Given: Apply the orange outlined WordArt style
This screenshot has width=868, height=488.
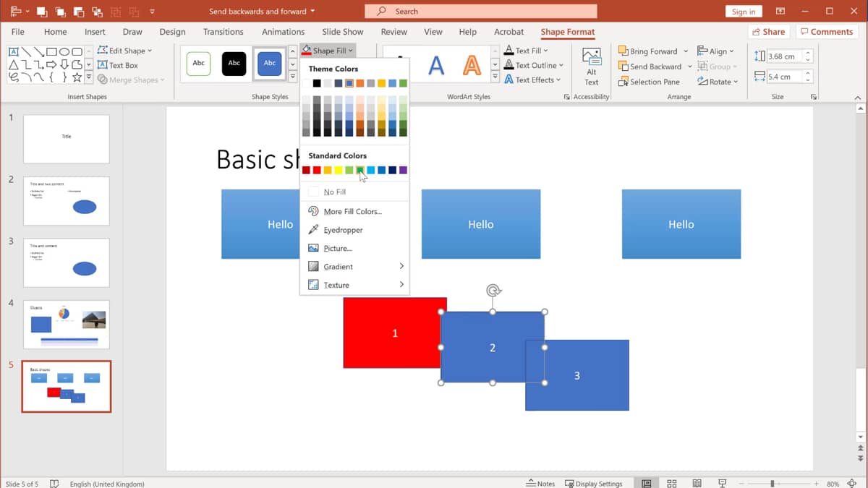Looking at the screenshot, I should pos(472,66).
